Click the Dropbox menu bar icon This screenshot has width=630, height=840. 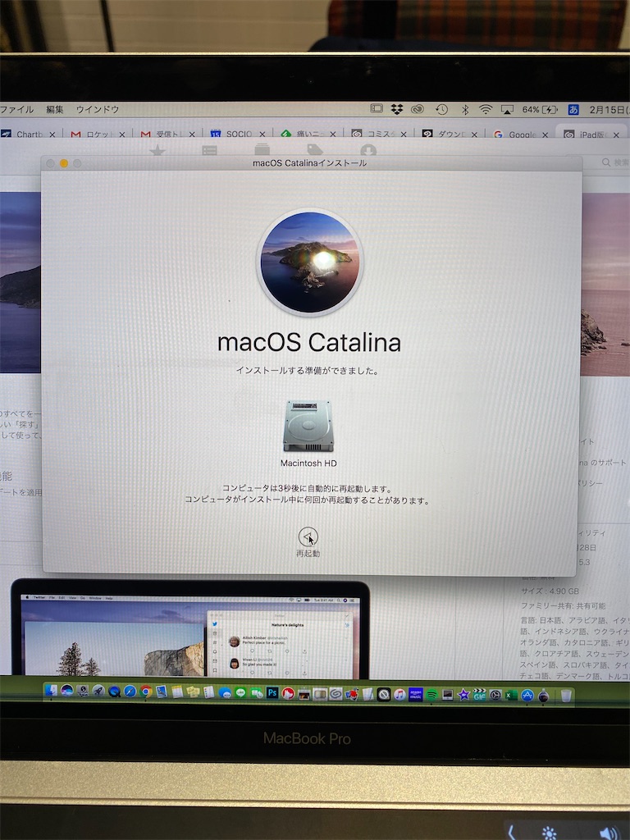coord(397,109)
